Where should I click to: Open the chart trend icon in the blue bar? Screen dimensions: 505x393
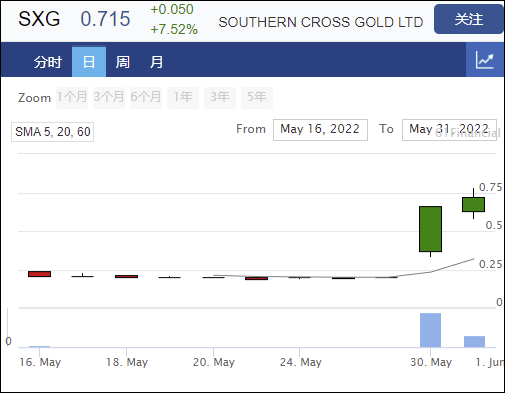[x=485, y=60]
